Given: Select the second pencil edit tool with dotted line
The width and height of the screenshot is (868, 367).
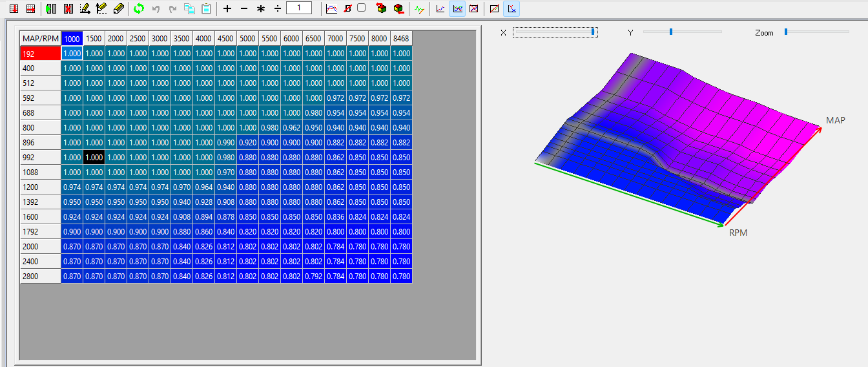Looking at the screenshot, I should (101, 9).
